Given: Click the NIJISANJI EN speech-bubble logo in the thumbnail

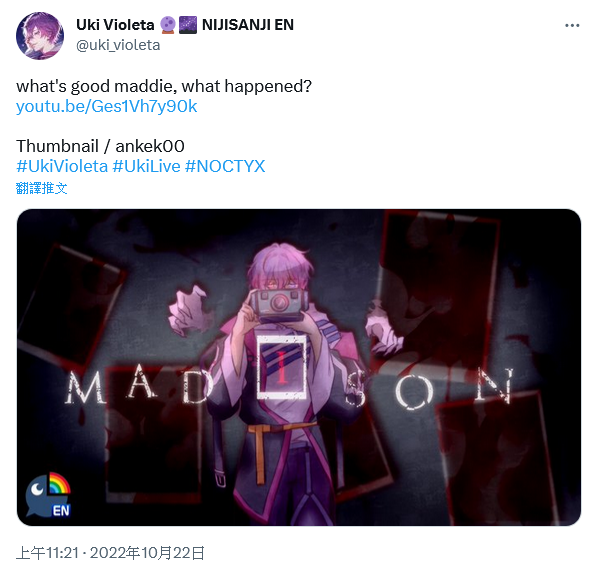Looking at the screenshot, I should pos(48,495).
